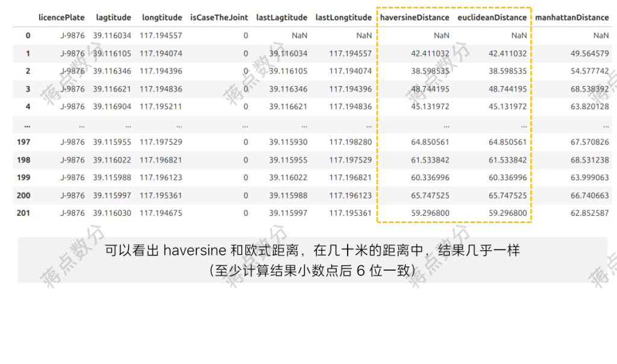Click the haversineDistance column header
617x364 pixels.
point(417,17)
